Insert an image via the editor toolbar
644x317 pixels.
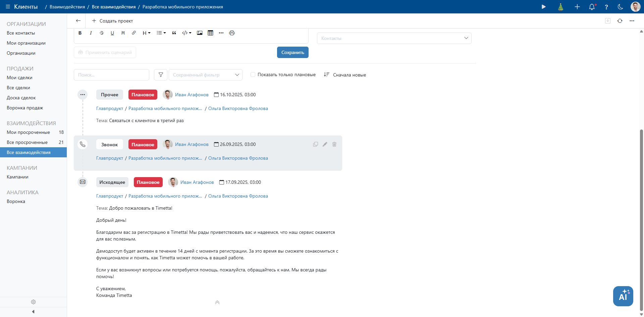click(x=200, y=33)
